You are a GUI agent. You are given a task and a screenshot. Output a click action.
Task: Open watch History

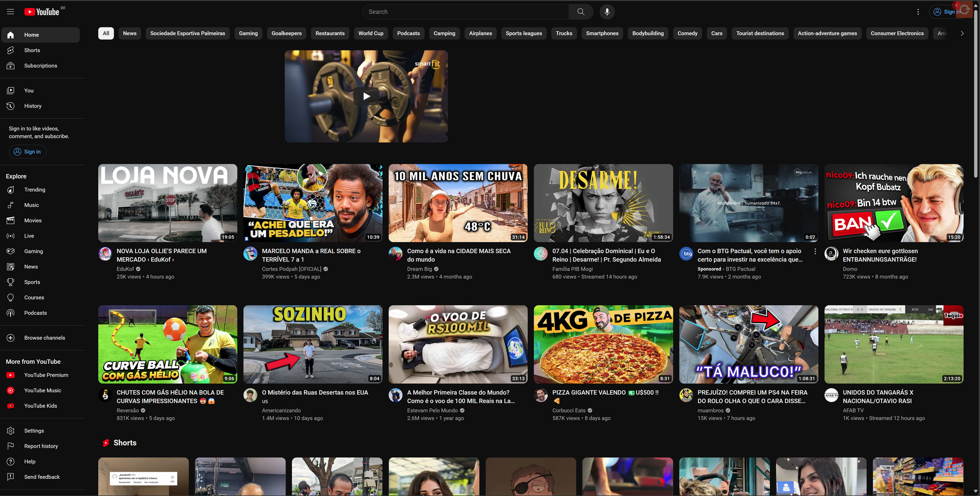[40, 106]
